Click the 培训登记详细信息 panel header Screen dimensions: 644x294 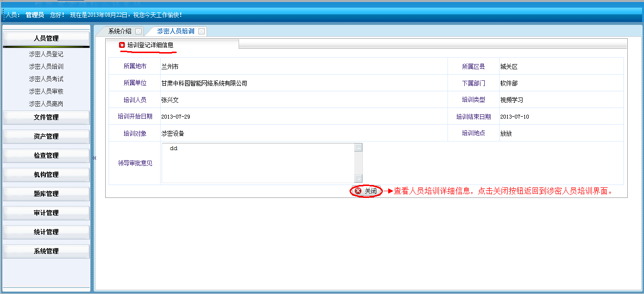pos(150,45)
